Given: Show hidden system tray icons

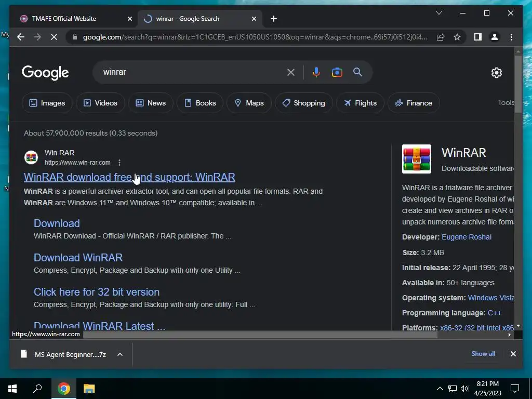Looking at the screenshot, I should click(440, 389).
